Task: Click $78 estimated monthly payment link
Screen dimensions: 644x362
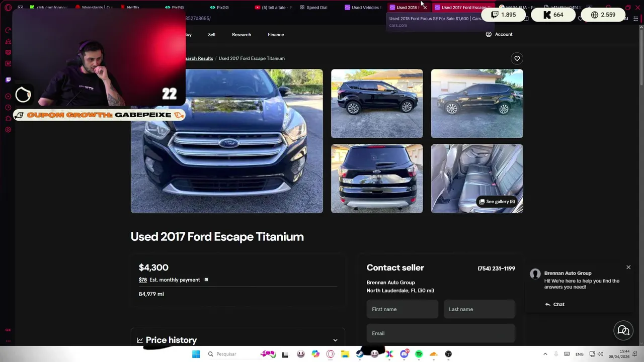Action: [x=143, y=280]
